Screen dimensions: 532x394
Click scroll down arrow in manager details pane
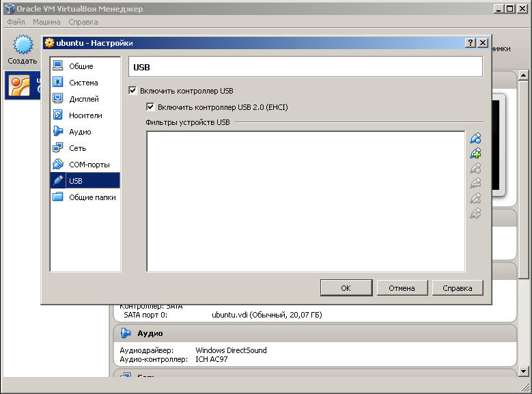[524, 371]
